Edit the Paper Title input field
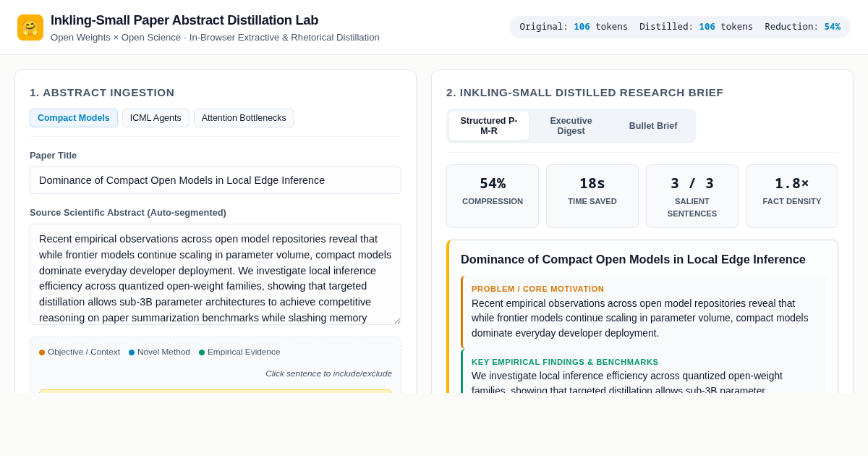This screenshot has height=456, width=868. tap(216, 180)
